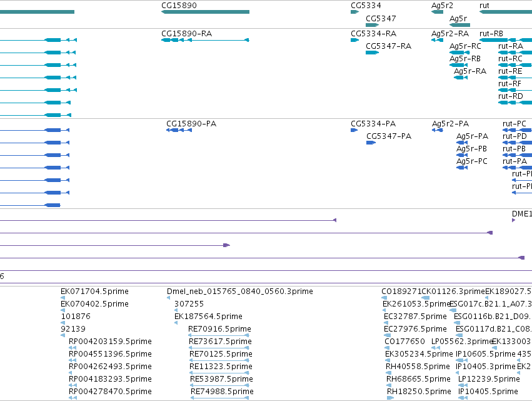Select the CG15890 gene bar
532x401 pixels.
[205, 12]
